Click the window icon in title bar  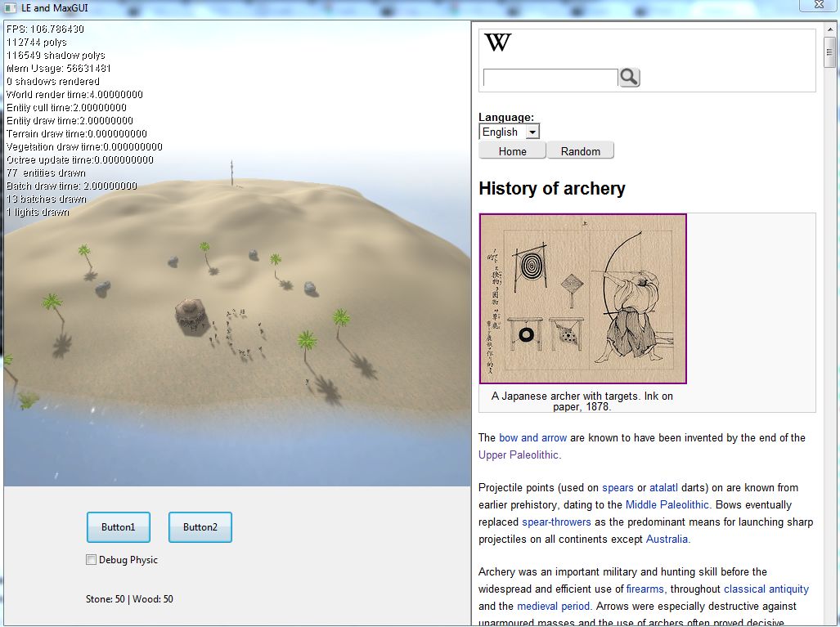10,8
